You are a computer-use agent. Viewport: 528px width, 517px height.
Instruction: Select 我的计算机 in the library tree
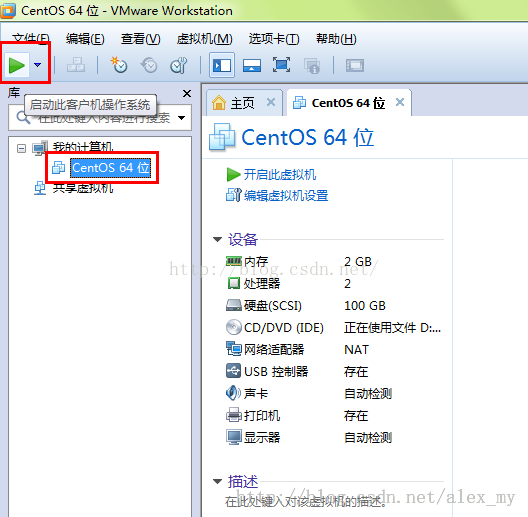[83, 147]
